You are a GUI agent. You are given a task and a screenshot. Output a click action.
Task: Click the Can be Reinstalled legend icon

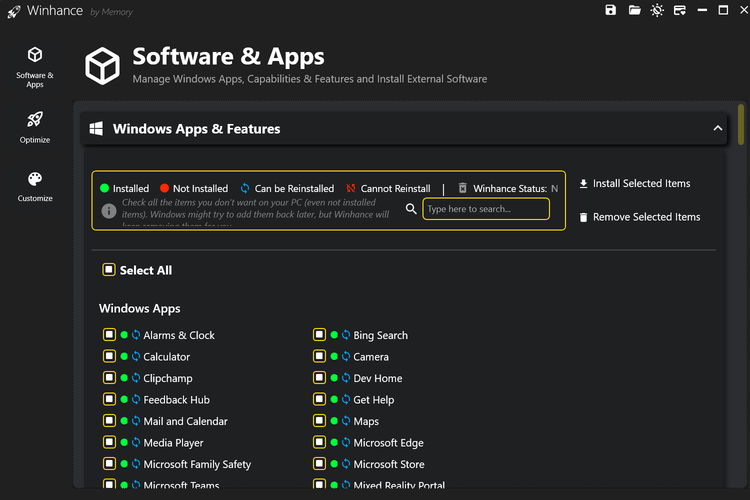coord(245,188)
